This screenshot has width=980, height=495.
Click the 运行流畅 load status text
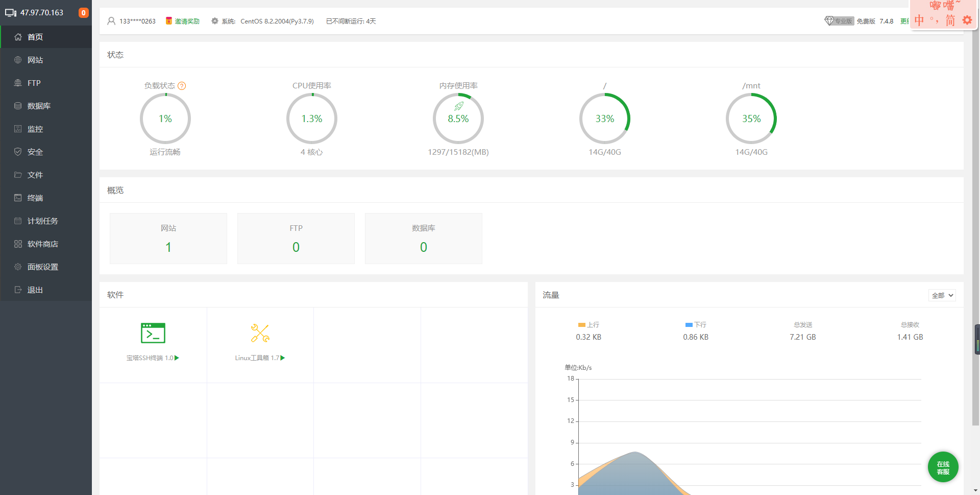pyautogui.click(x=165, y=152)
